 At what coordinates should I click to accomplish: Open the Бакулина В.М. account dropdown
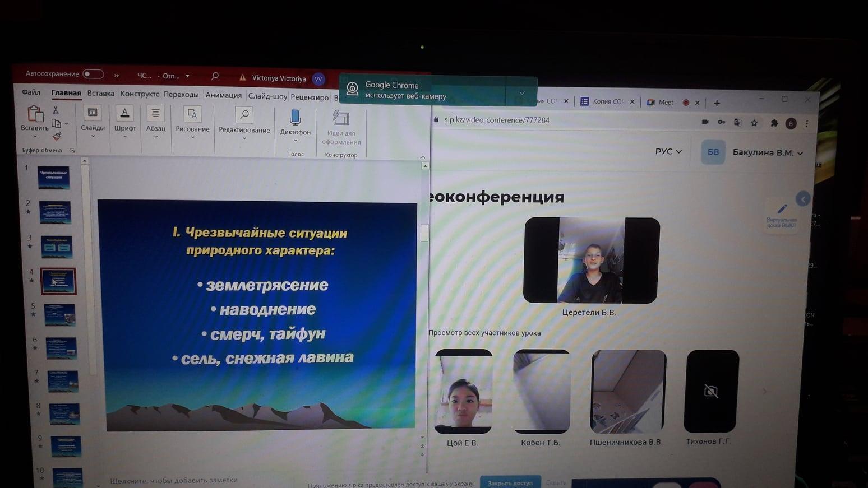point(767,152)
